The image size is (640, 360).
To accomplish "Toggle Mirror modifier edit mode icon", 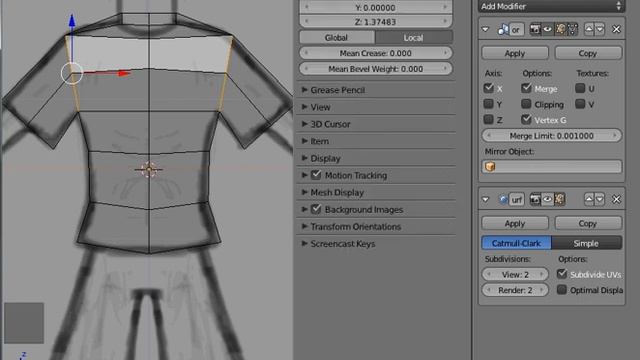I will 560,29.
